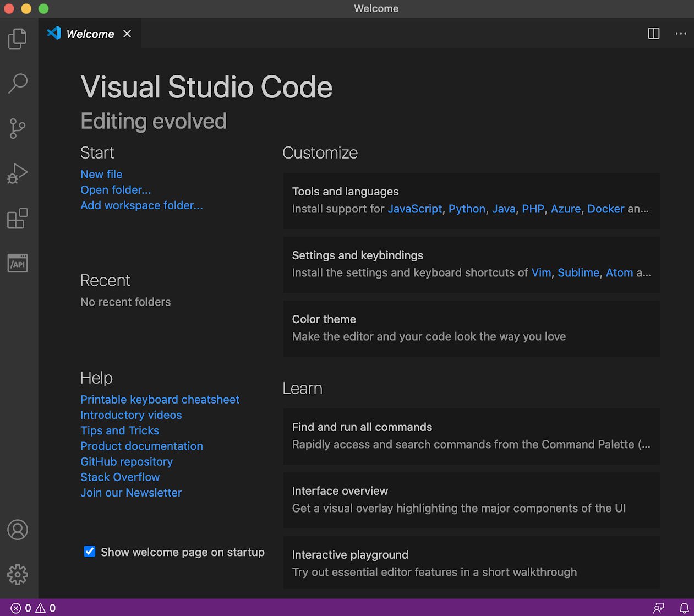Install PHP language support

coord(533,209)
